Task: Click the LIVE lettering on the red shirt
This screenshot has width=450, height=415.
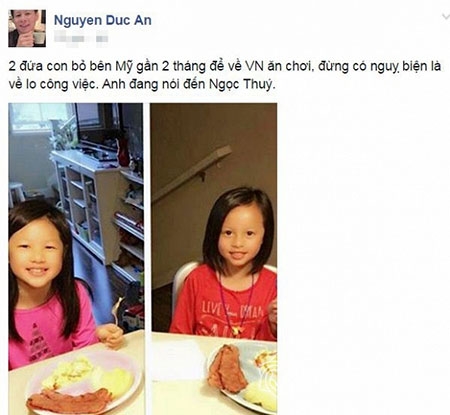Action: 211,310
